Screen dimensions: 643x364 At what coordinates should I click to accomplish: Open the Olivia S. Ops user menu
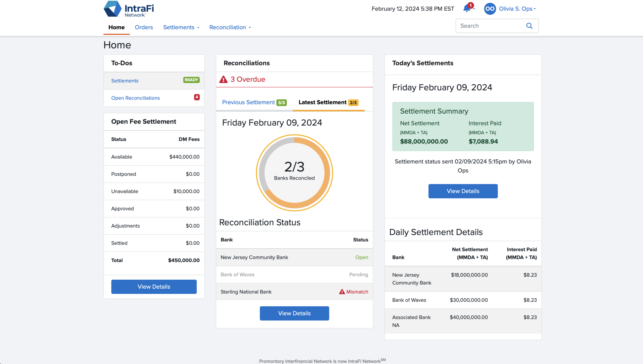(x=517, y=9)
